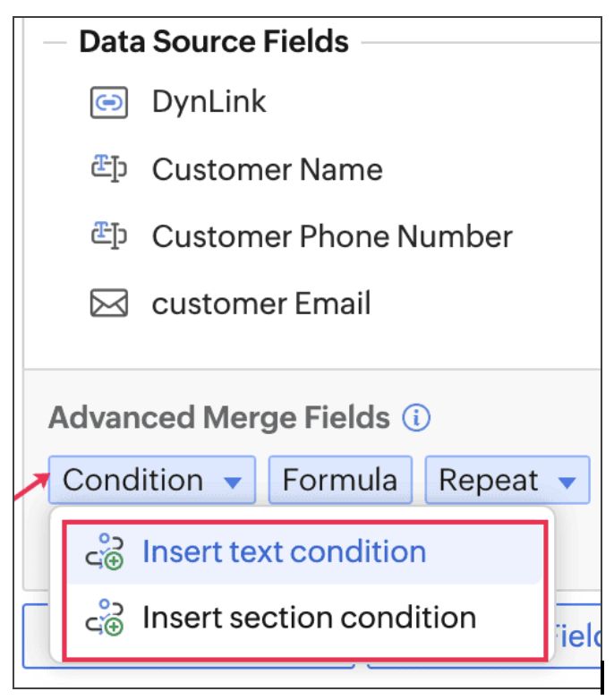Click the Customer Phone Number field icon

click(109, 235)
